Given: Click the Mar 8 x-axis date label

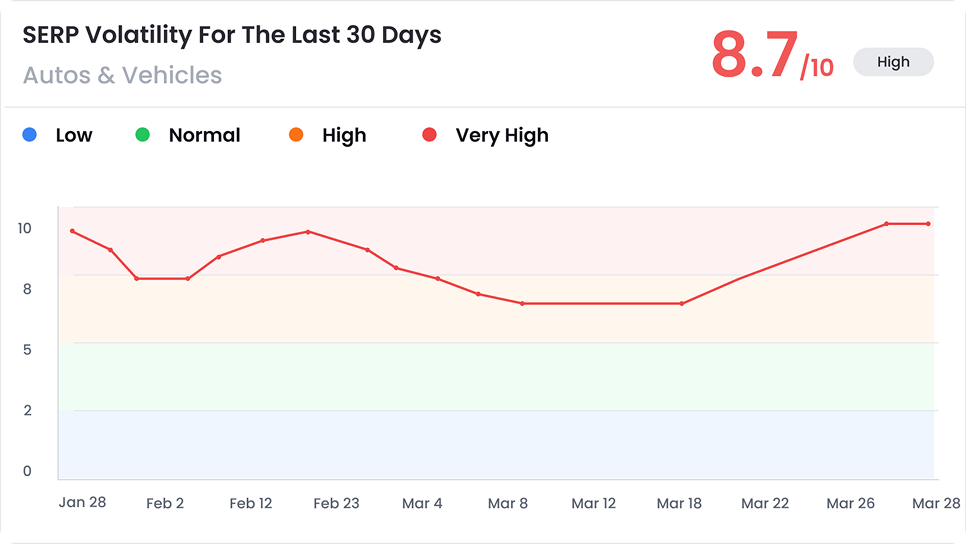Looking at the screenshot, I should (x=508, y=503).
